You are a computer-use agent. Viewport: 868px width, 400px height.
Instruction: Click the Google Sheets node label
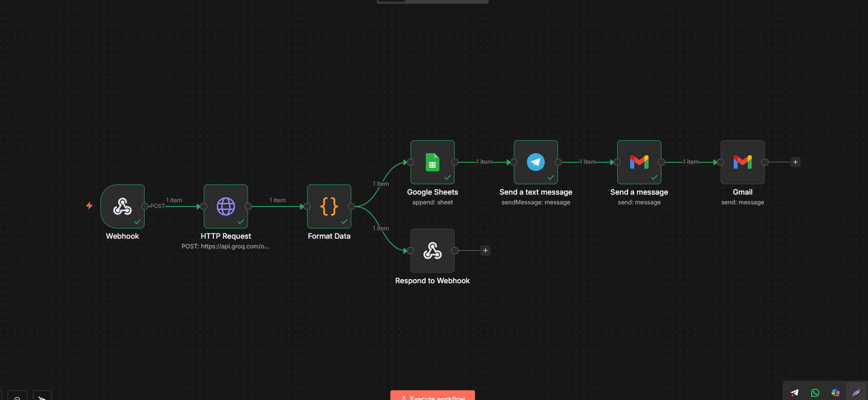click(432, 192)
